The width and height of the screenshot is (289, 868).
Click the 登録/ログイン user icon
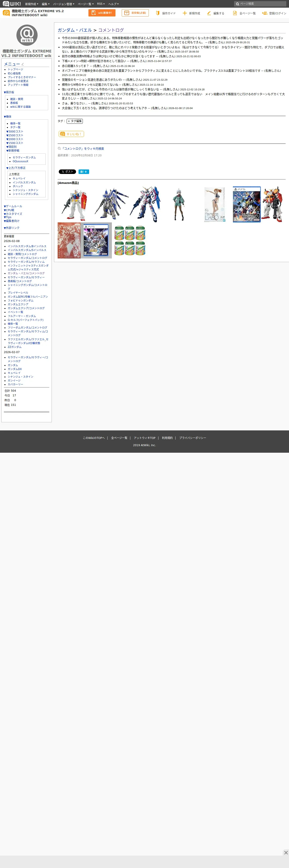pos(264,13)
